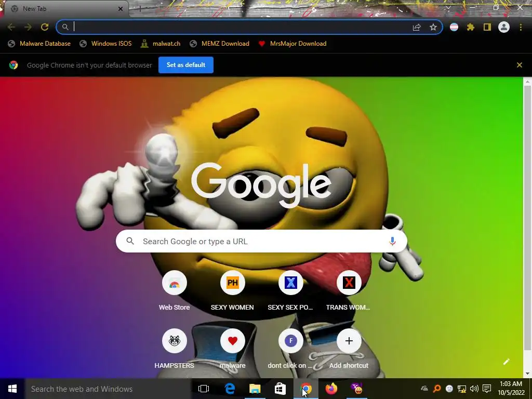The image size is (532, 399).
Task: Click the page vertical scrollbar
Action: coord(527,217)
